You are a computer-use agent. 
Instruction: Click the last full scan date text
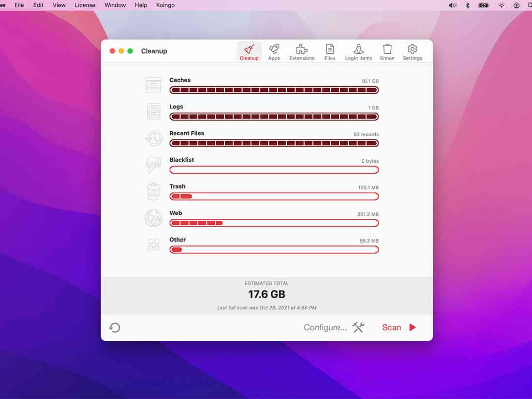pyautogui.click(x=266, y=307)
